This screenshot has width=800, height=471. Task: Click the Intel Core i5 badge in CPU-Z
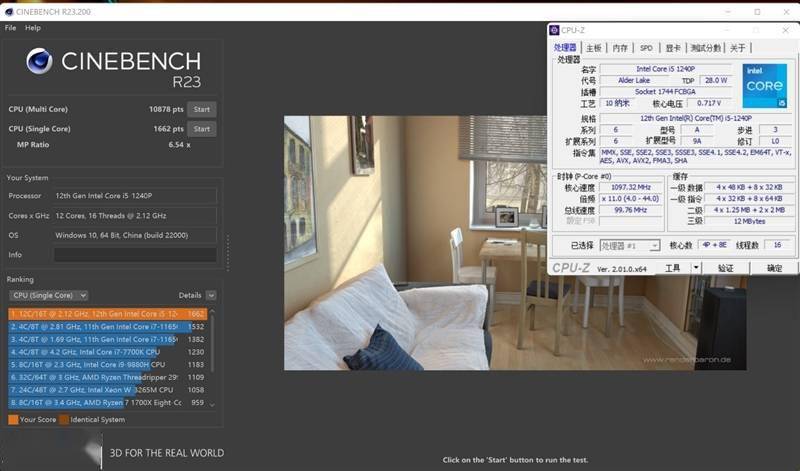coord(764,86)
